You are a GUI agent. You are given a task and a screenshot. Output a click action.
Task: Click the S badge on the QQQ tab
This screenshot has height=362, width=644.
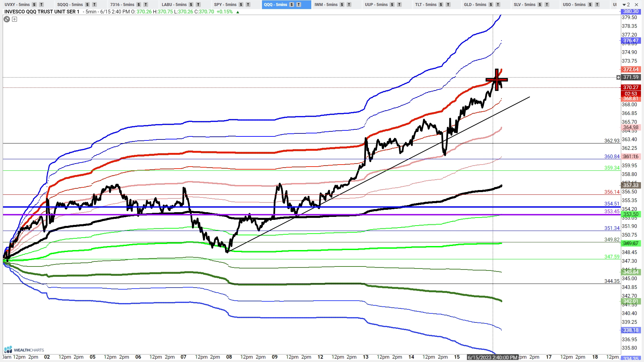(291, 5)
